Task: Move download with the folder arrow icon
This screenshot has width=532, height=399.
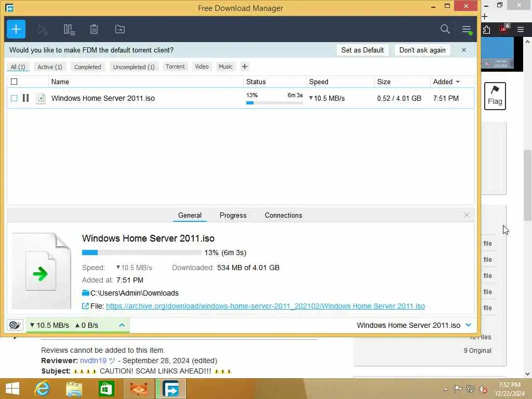Action: 120,29
